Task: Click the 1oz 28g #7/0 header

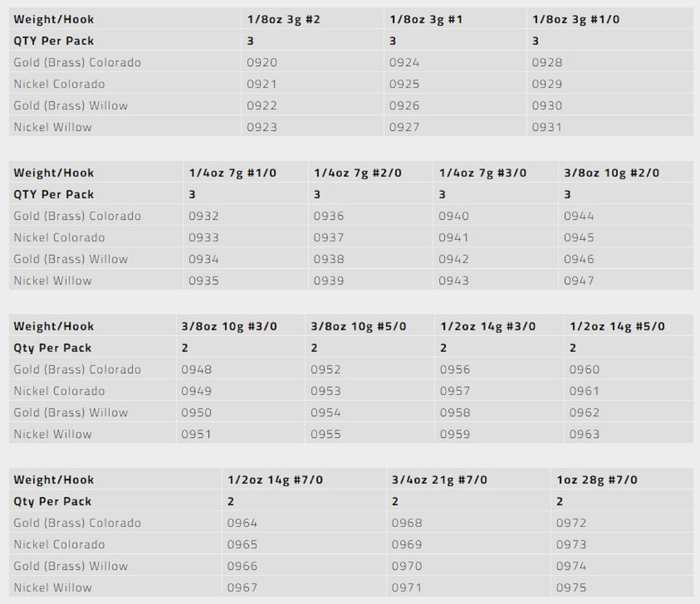Action: click(x=597, y=480)
